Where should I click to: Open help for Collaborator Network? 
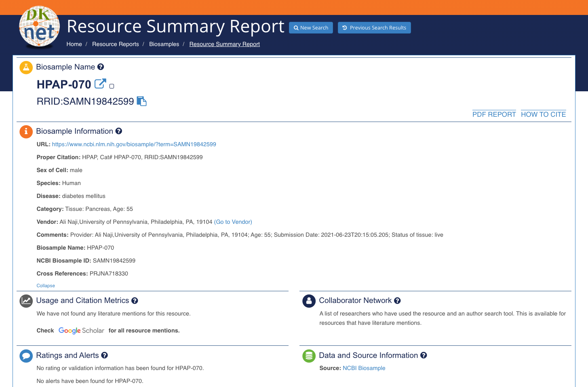pos(397,301)
